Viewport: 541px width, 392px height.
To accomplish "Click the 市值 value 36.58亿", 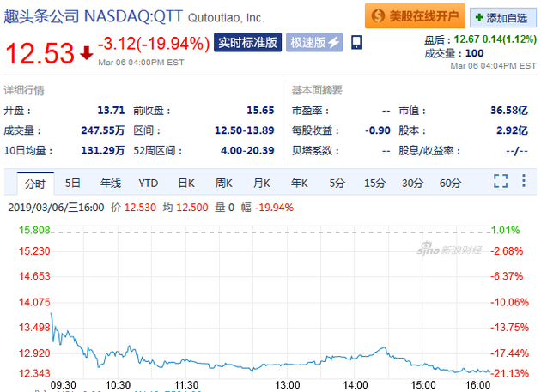I will 509,111.
